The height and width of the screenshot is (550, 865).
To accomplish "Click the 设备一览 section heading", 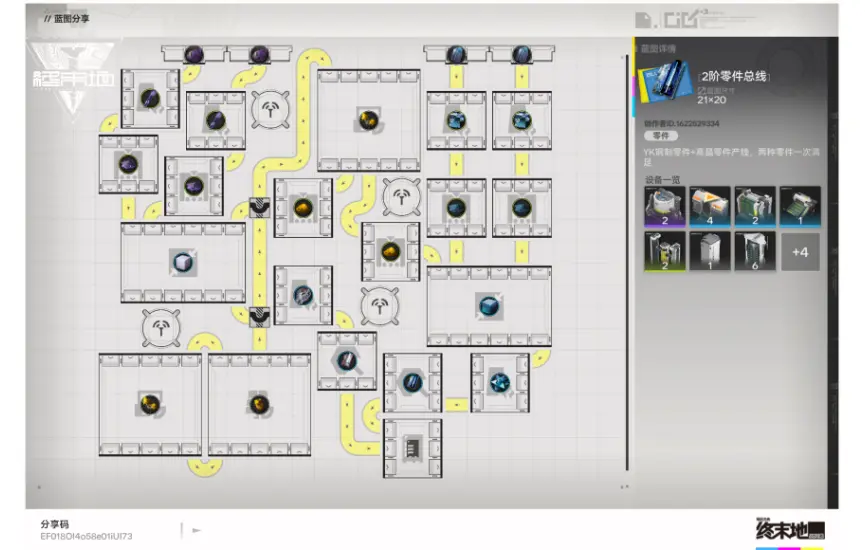I will click(x=663, y=180).
